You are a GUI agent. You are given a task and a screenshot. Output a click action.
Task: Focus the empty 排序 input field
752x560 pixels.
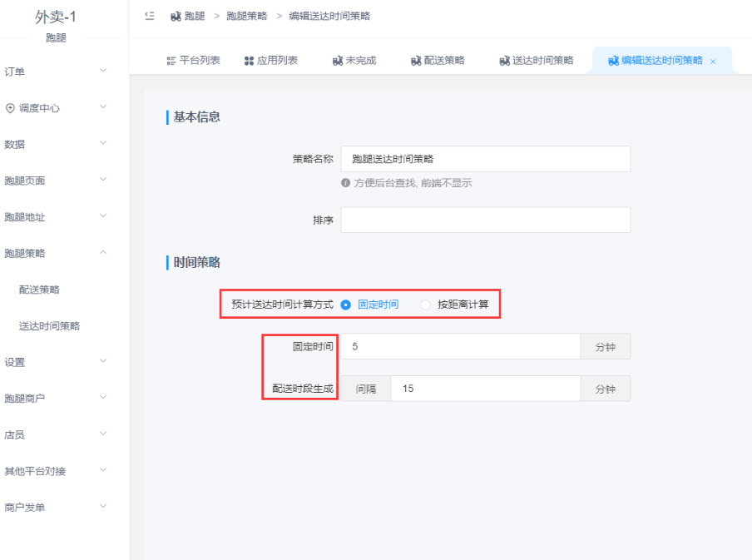485,220
